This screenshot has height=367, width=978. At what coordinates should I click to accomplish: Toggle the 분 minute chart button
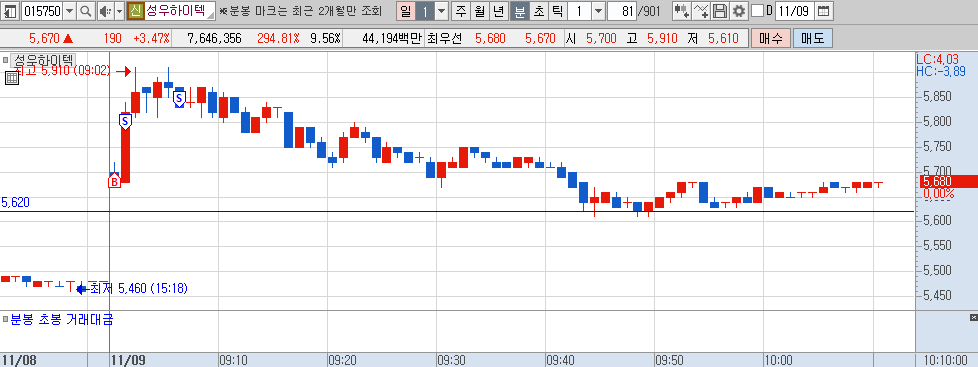(x=519, y=11)
